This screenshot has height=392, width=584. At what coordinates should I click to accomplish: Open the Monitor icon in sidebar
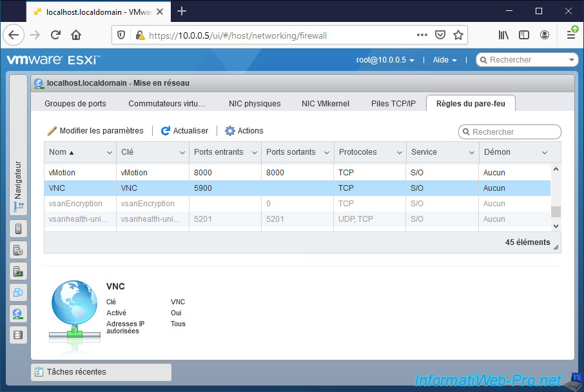(x=18, y=271)
